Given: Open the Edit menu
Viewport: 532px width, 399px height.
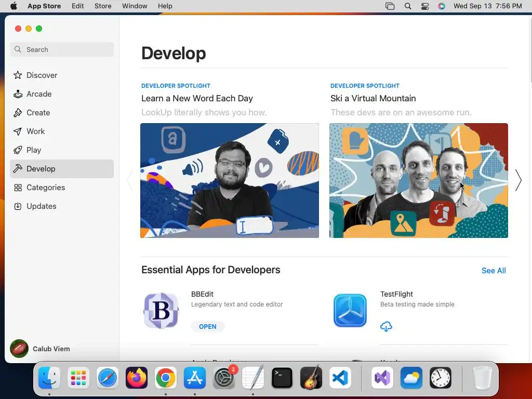Looking at the screenshot, I should 78,6.
